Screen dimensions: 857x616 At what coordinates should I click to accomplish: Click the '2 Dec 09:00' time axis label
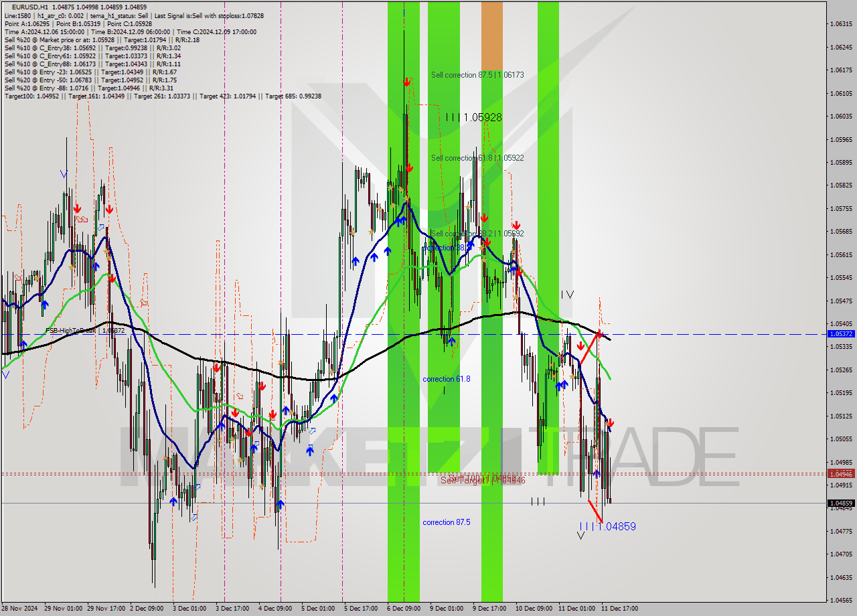tap(147, 609)
